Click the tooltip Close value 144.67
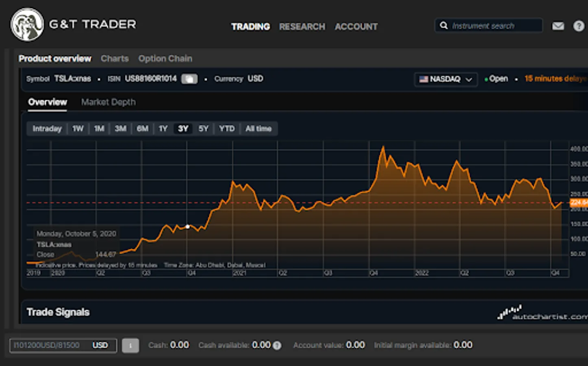The height and width of the screenshot is (366, 588). click(x=106, y=255)
